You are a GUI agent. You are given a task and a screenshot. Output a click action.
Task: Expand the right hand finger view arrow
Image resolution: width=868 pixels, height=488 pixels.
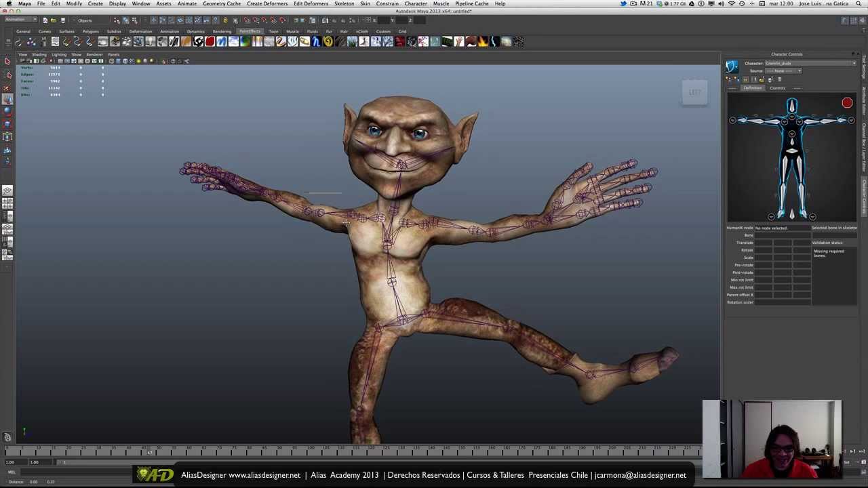point(732,120)
